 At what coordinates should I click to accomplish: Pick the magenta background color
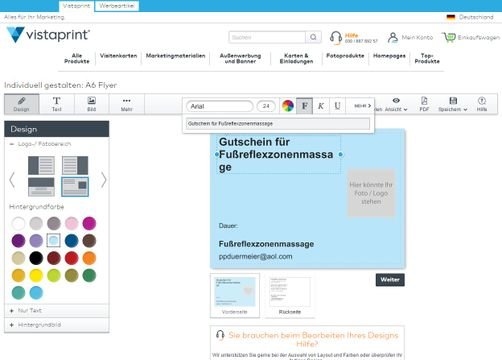(x=89, y=223)
